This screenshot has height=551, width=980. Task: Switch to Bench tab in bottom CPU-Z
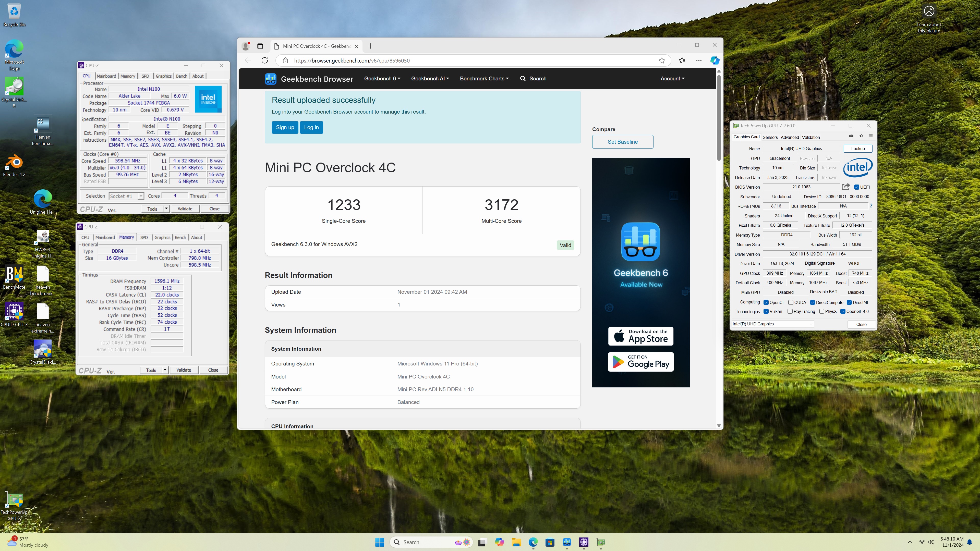pos(180,237)
